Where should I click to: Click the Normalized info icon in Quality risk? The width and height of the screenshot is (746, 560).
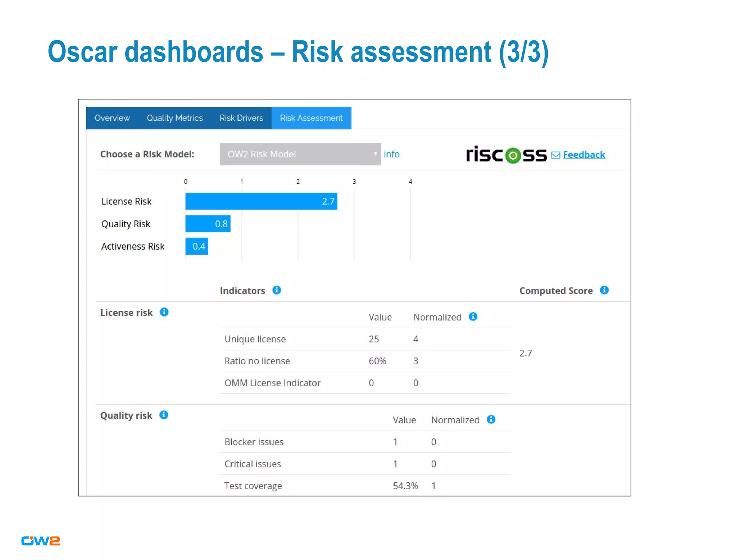click(491, 419)
